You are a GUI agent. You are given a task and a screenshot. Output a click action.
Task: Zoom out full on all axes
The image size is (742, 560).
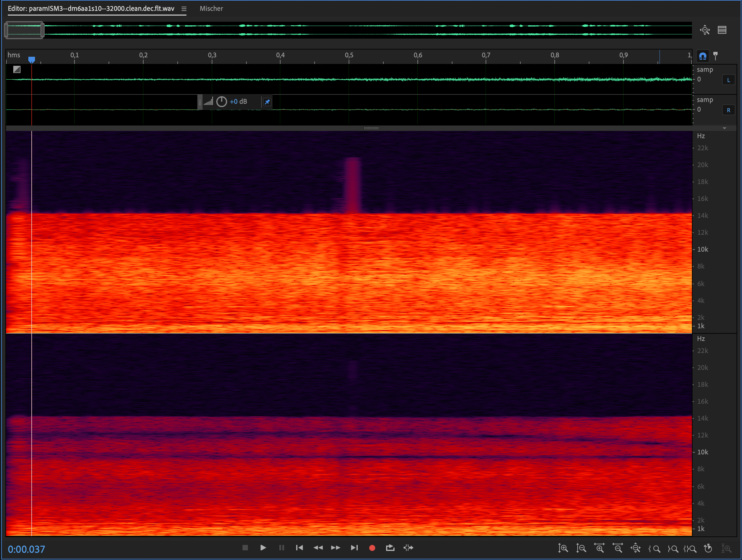[636, 548]
